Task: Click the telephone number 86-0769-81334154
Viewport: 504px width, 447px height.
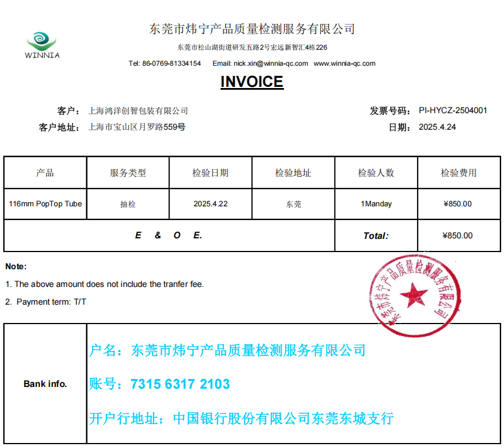Action: (171, 63)
